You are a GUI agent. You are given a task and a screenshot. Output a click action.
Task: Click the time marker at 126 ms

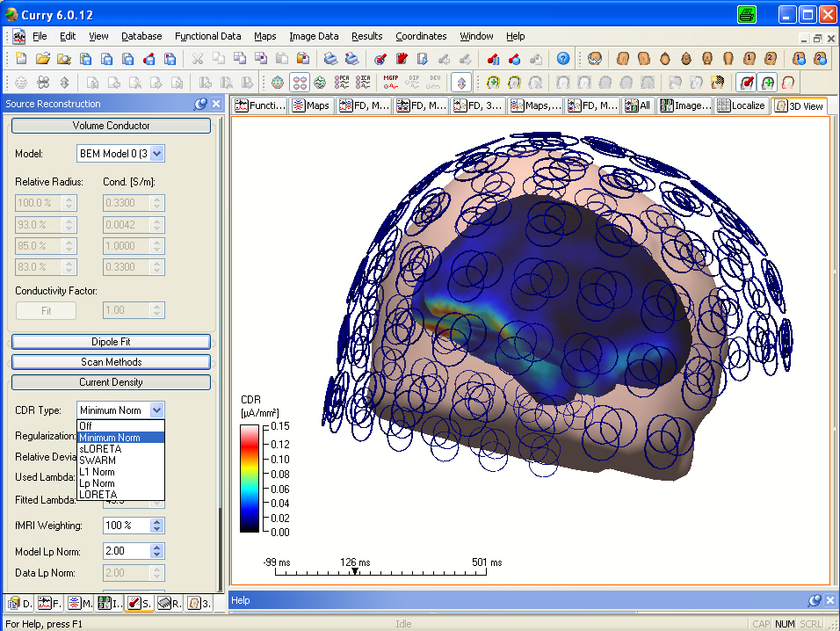[x=354, y=572]
